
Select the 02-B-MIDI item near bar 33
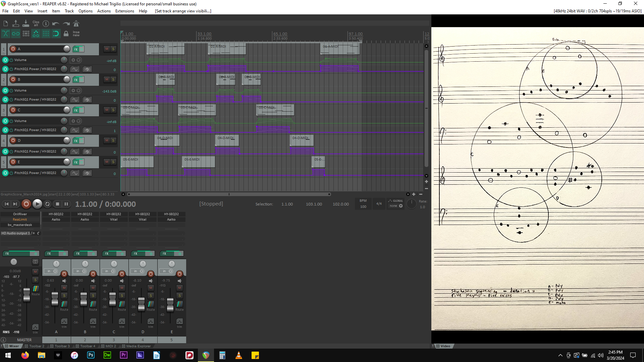[225, 79]
